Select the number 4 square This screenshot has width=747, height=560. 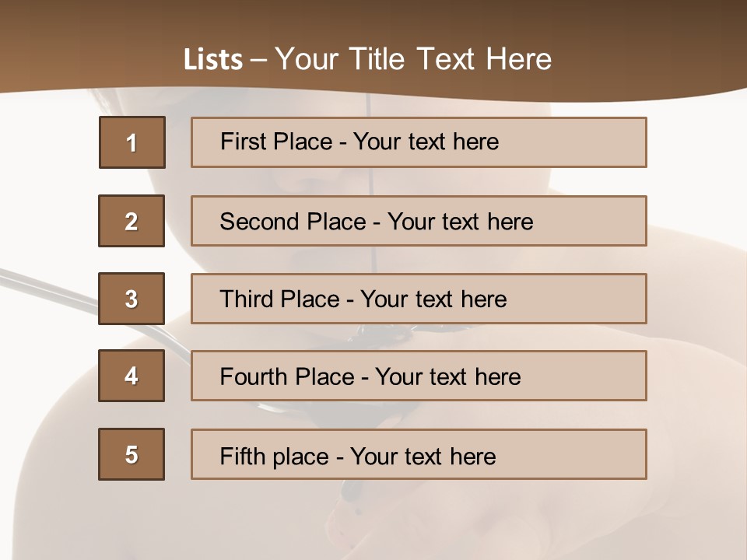pos(132,376)
